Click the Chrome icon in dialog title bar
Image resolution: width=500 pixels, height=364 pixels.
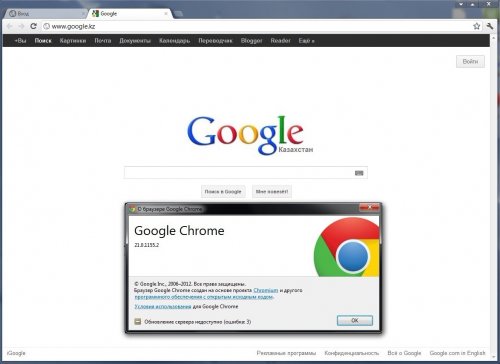(132, 209)
